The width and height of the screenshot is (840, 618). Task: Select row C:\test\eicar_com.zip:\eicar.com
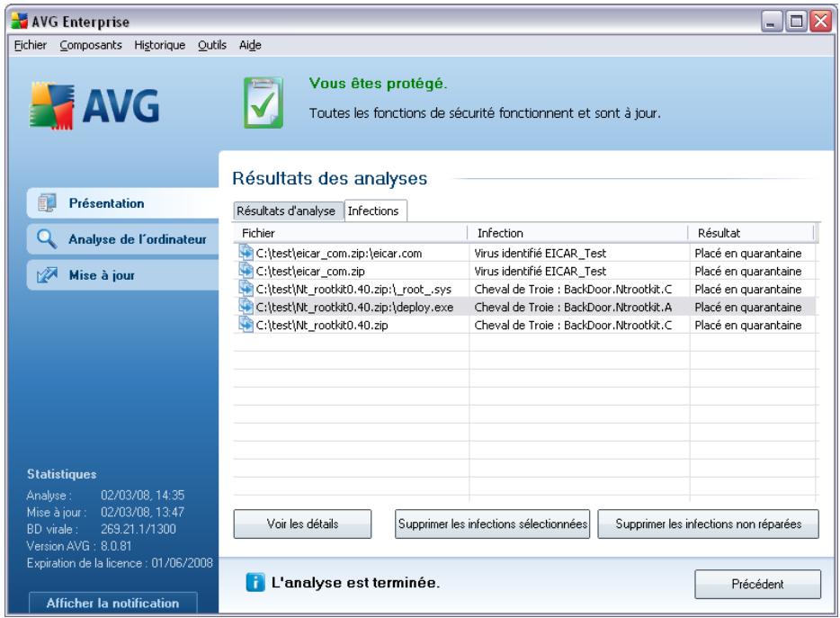pyautogui.click(x=525, y=253)
